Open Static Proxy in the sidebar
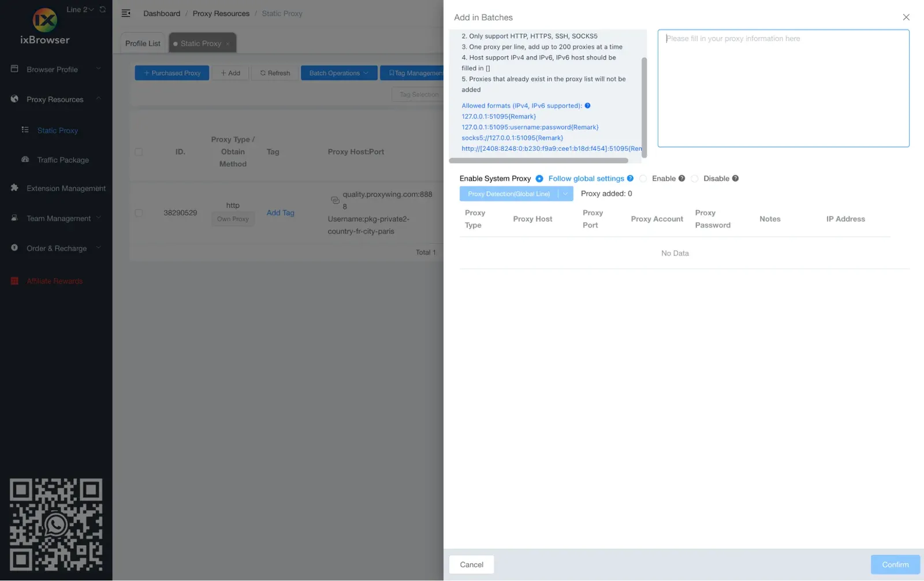 coord(57,131)
